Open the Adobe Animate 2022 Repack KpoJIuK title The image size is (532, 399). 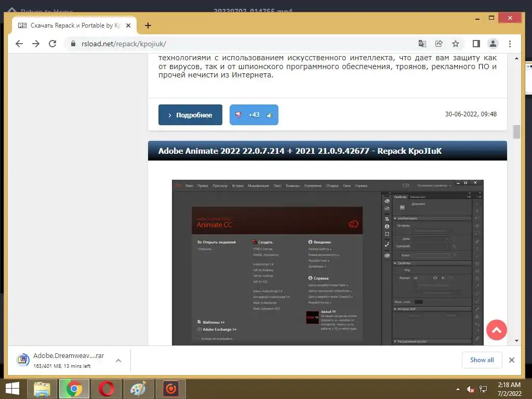(x=300, y=151)
